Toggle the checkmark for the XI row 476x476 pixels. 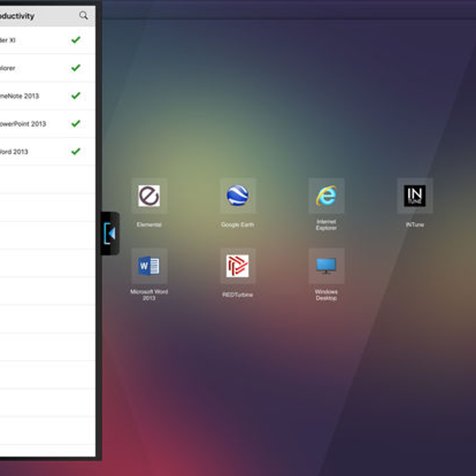(76, 40)
